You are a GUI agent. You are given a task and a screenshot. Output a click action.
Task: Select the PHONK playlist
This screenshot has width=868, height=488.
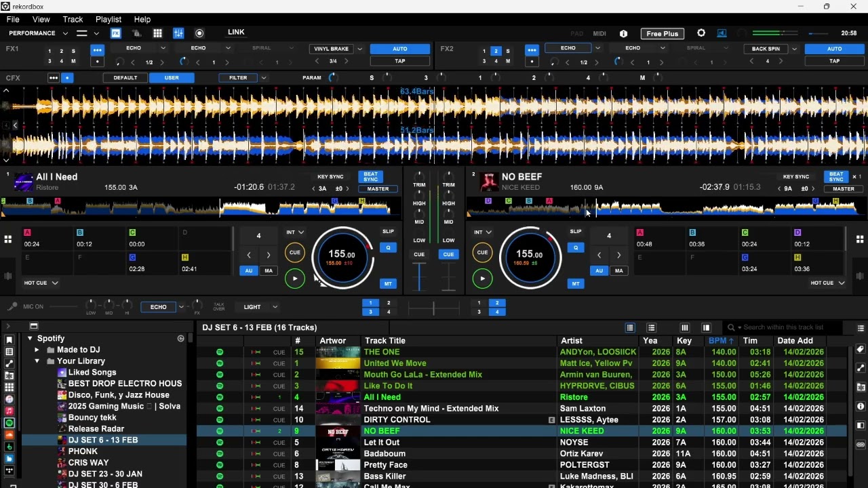83,451
